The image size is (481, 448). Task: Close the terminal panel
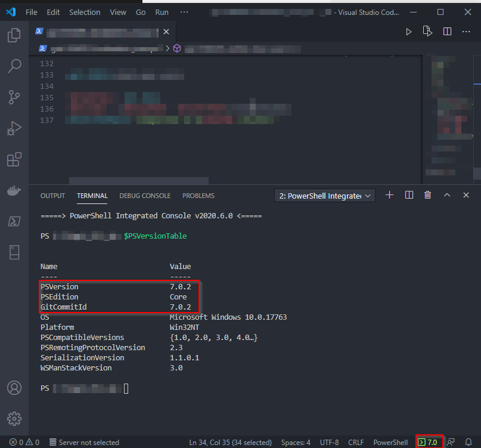coord(466,195)
